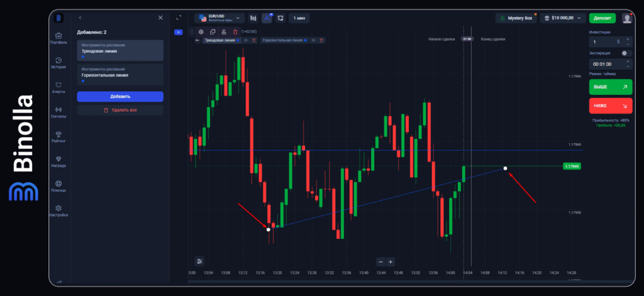Toggle visibility of Трендовая линия chip
Image resolution: width=644 pixels, height=296 pixels.
coord(245,40)
